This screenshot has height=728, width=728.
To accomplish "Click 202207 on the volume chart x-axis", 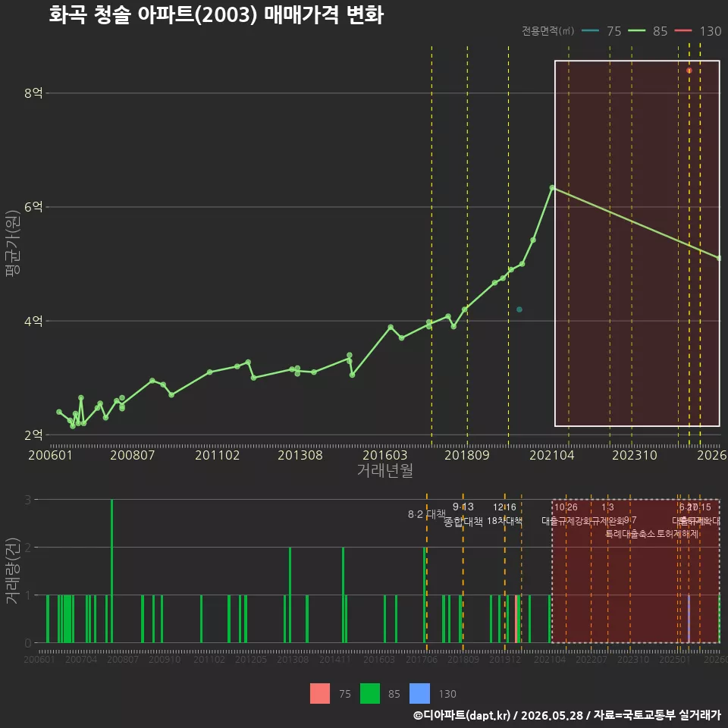I will [x=591, y=659].
